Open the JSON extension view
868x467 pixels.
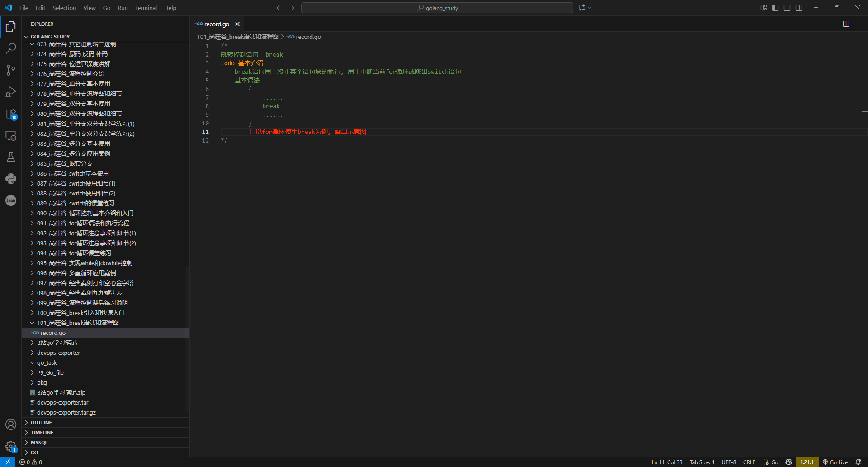tap(11, 200)
